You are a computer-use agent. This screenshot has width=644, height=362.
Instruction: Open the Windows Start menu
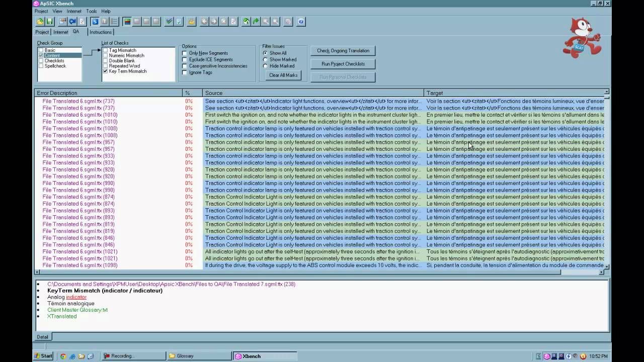click(x=43, y=356)
